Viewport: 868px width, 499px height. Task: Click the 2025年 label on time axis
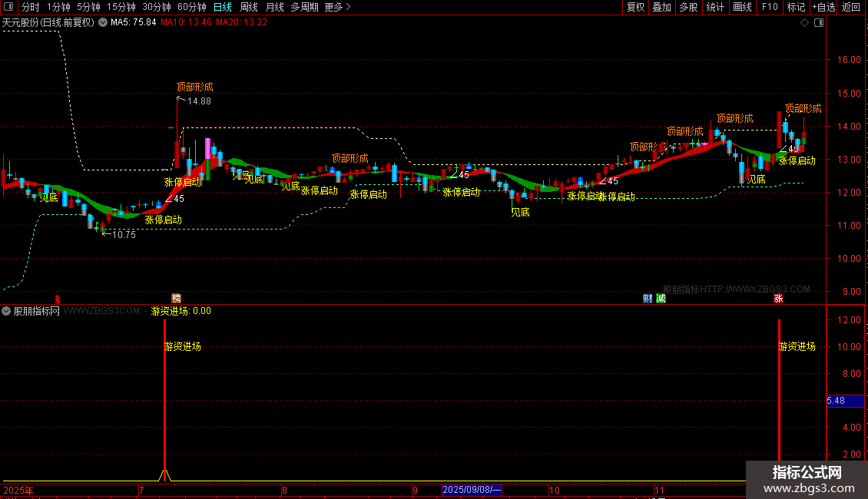click(x=18, y=490)
